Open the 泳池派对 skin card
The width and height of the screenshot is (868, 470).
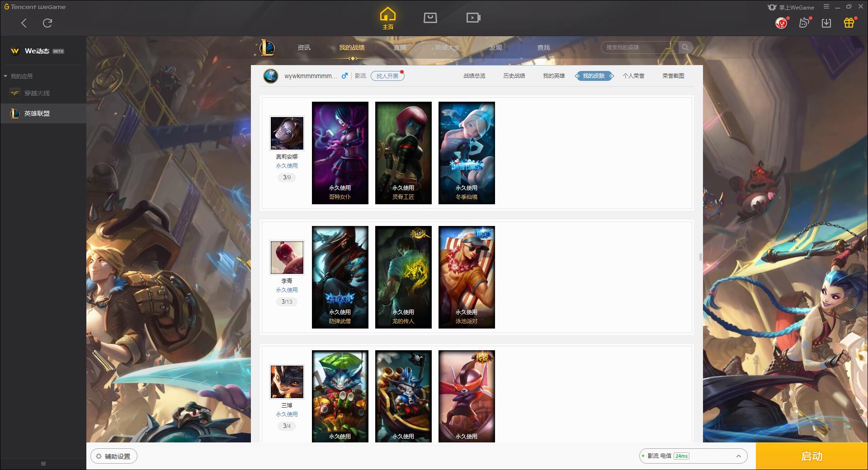click(x=467, y=277)
